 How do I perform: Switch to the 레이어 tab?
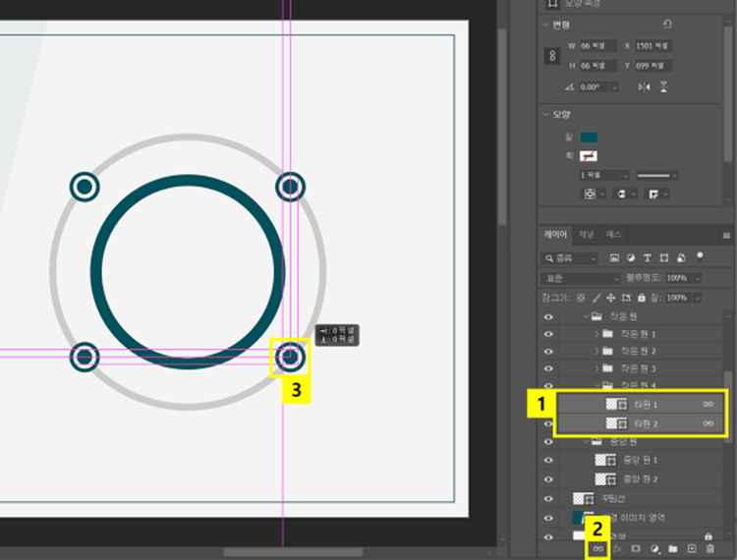555,235
